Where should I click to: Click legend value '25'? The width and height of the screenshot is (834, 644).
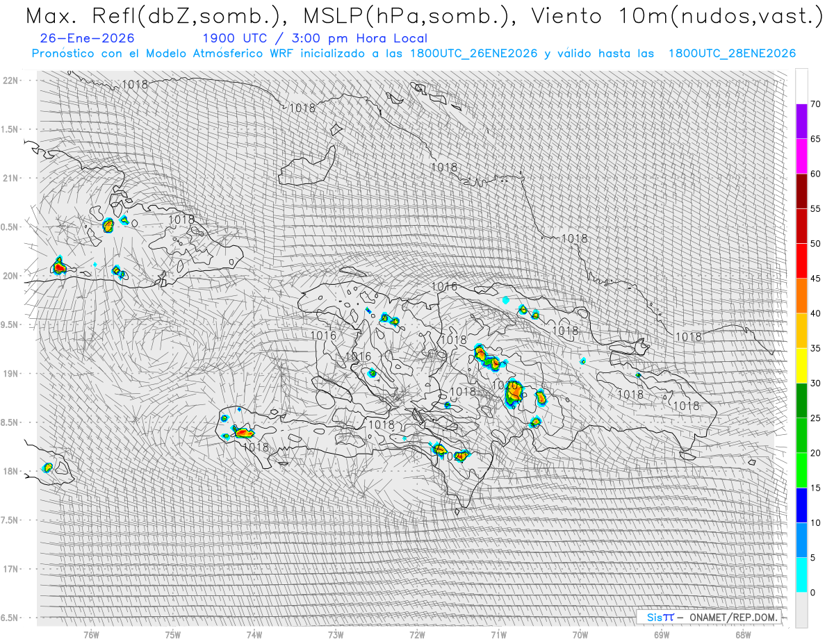[815, 418]
